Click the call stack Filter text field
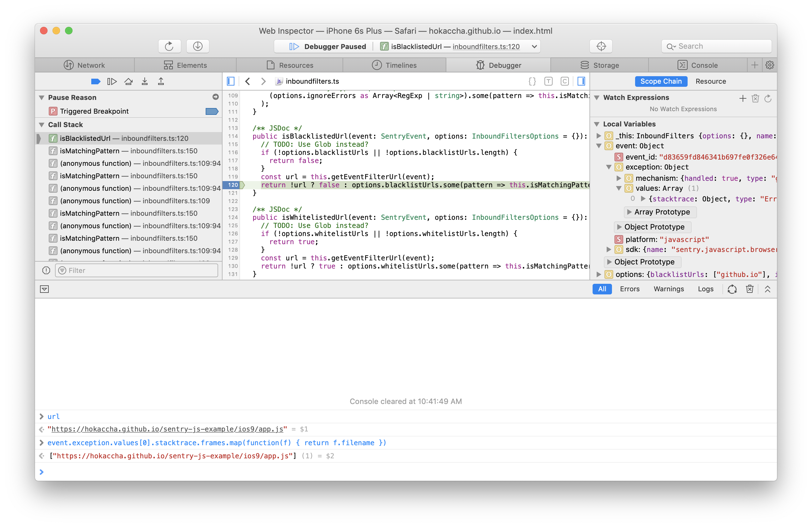812x527 pixels. point(137,271)
